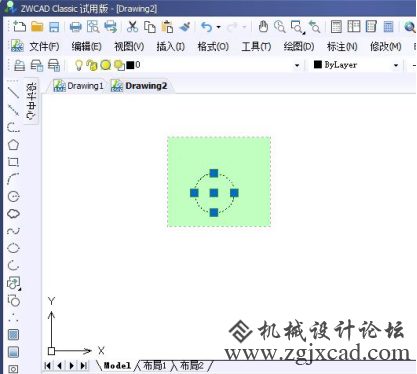
Task: Click the Print icon in toolbar
Action: pyautogui.click(x=76, y=27)
